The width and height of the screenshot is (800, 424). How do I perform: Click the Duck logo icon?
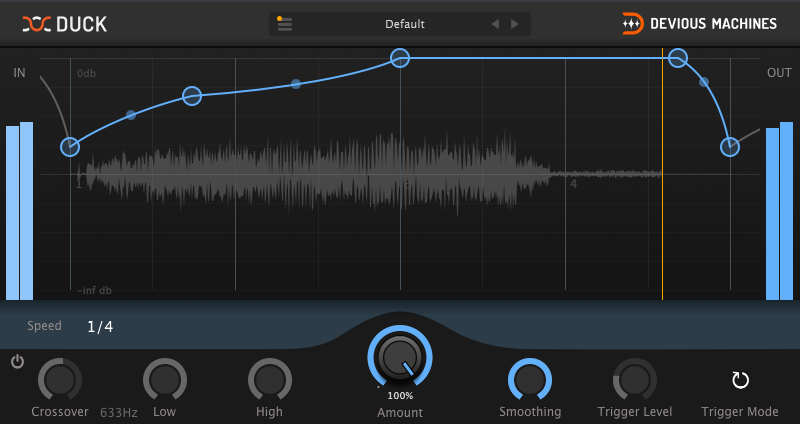coord(36,24)
